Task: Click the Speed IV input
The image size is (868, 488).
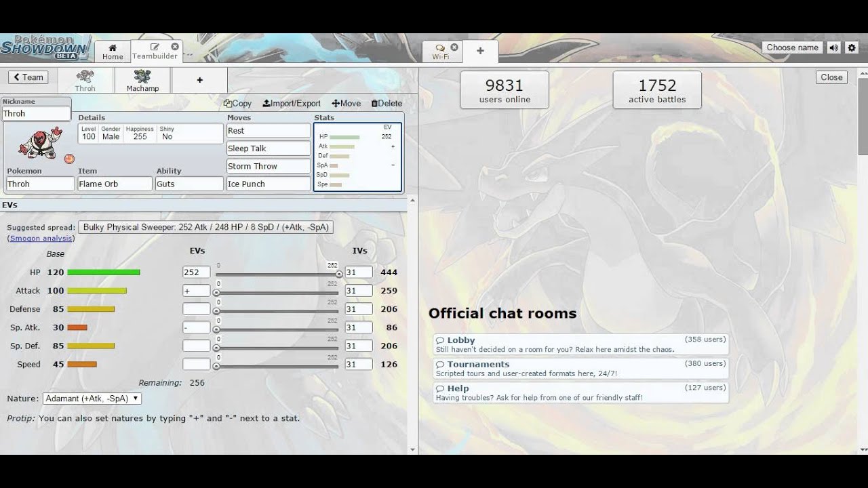Action: pos(359,363)
